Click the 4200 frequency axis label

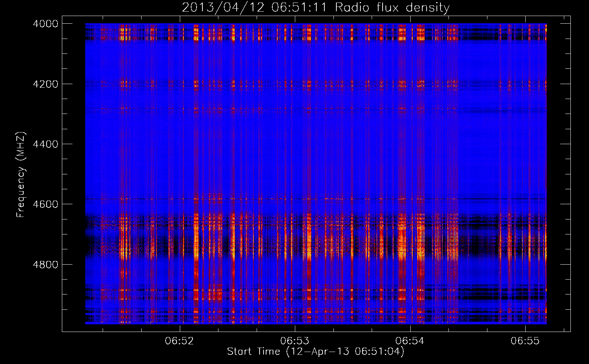point(46,84)
